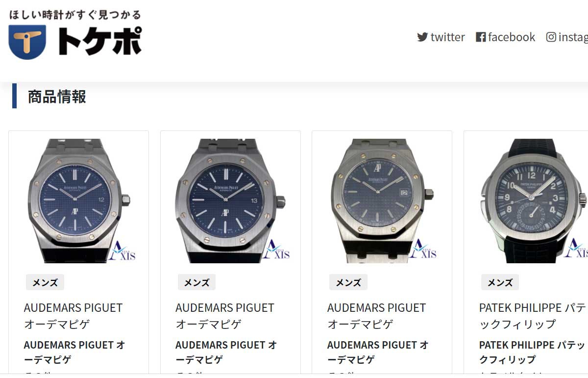This screenshot has height=378, width=588.
Task: Click the Facebook logo icon
Action: 481,37
